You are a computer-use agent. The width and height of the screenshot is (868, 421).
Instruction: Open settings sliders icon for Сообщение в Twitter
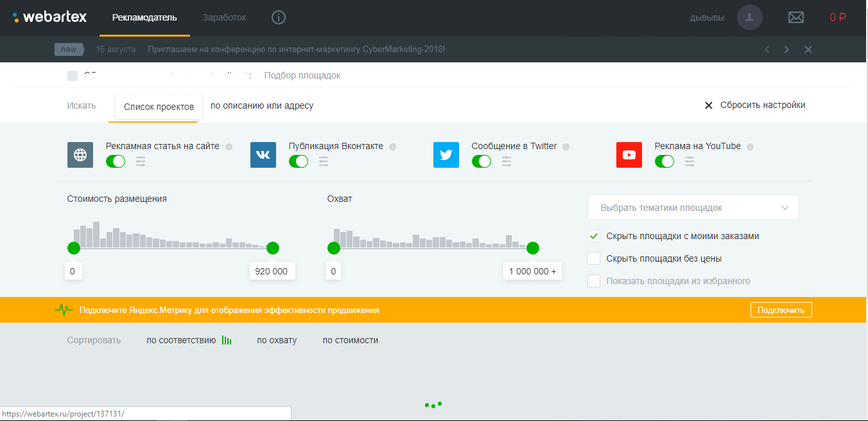[507, 161]
